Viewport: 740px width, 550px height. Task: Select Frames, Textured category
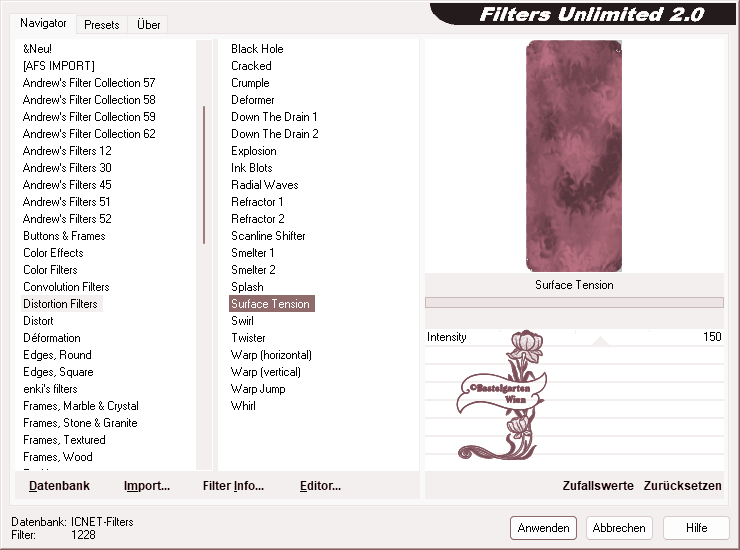coord(64,440)
